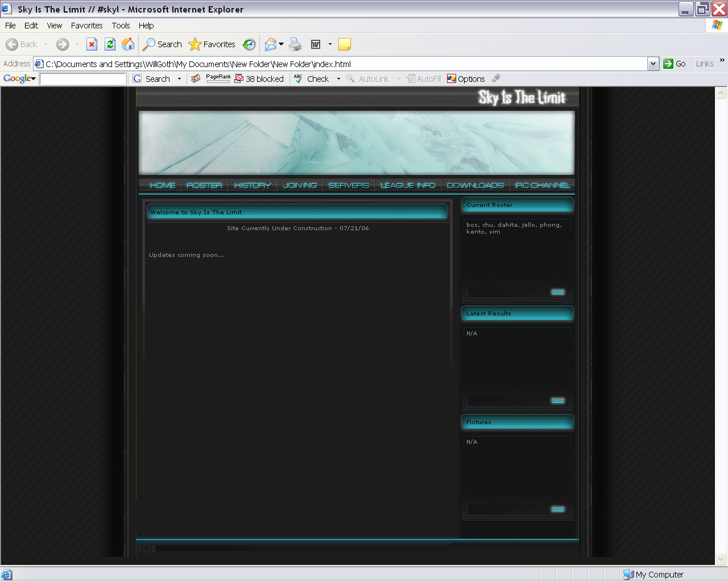Click the Edit with Word icon
This screenshot has width=728, height=582.
[316, 44]
